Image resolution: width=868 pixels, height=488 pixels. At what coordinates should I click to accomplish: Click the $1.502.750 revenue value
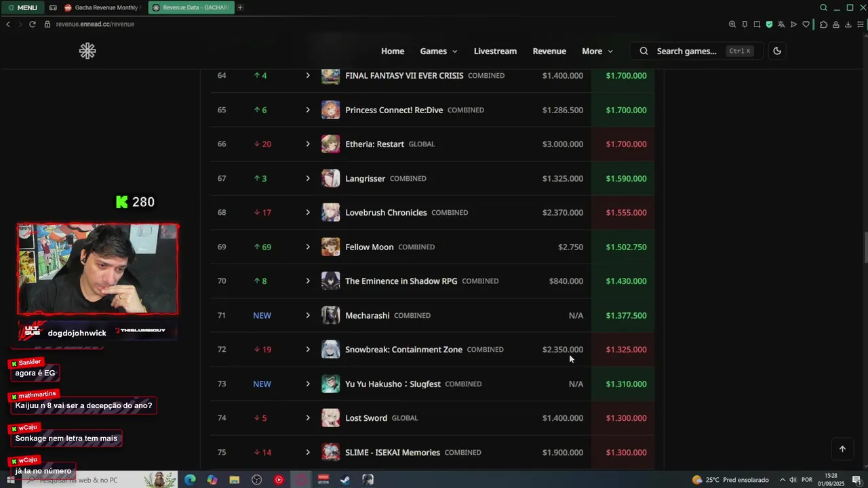(x=626, y=247)
